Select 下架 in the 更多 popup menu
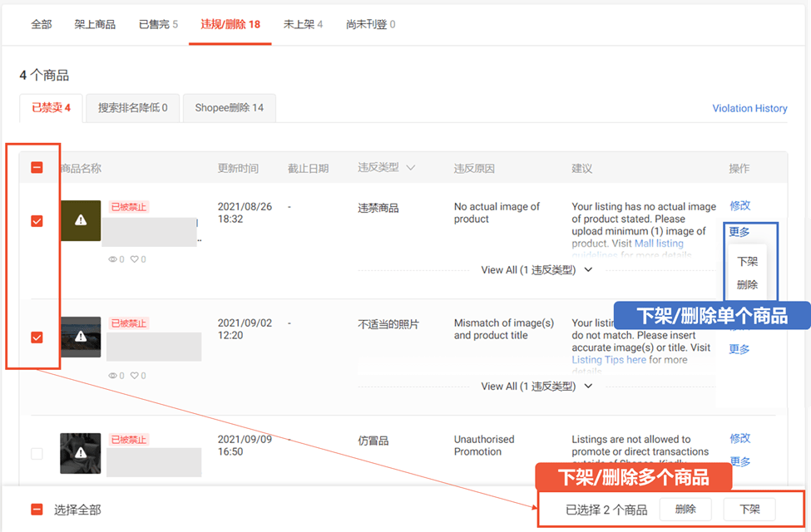 tap(747, 261)
